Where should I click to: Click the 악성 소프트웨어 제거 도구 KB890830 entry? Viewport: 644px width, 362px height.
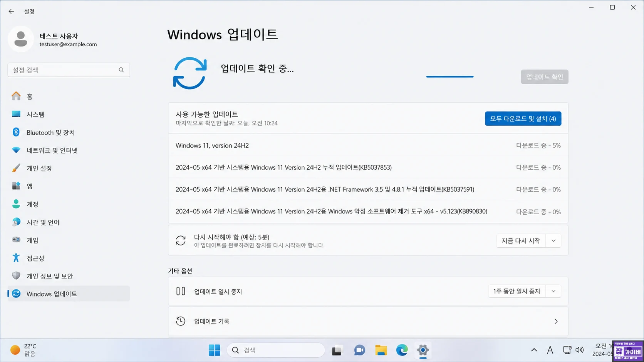[368, 211]
